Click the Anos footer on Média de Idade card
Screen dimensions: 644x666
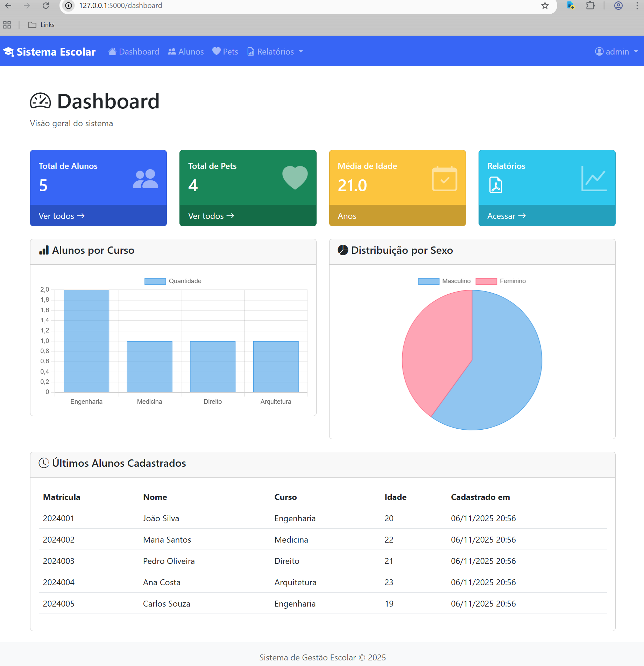coord(347,216)
